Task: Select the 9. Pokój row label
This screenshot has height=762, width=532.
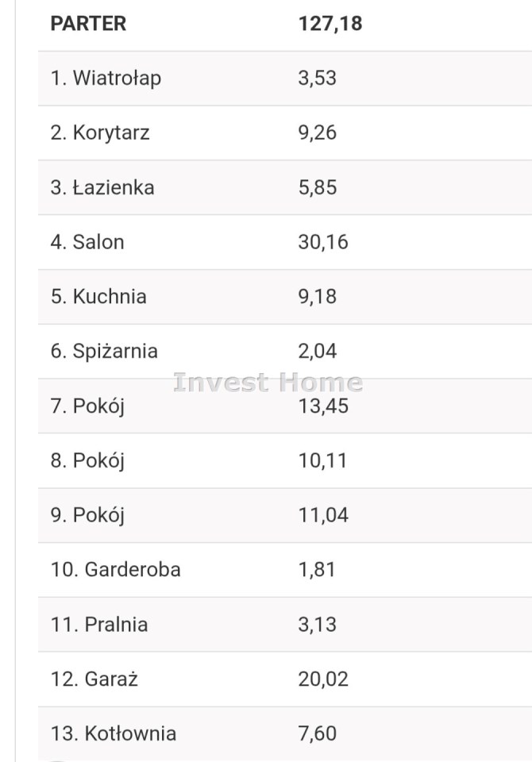Action: tap(87, 515)
